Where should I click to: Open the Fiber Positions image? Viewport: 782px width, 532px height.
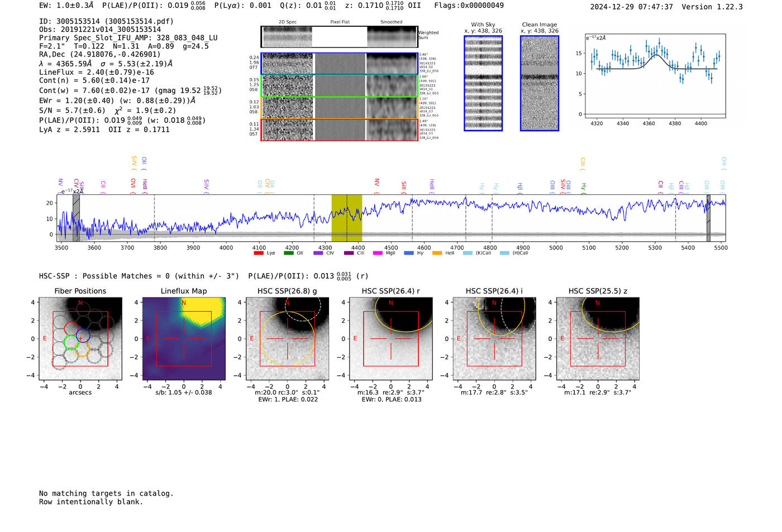tap(80, 339)
